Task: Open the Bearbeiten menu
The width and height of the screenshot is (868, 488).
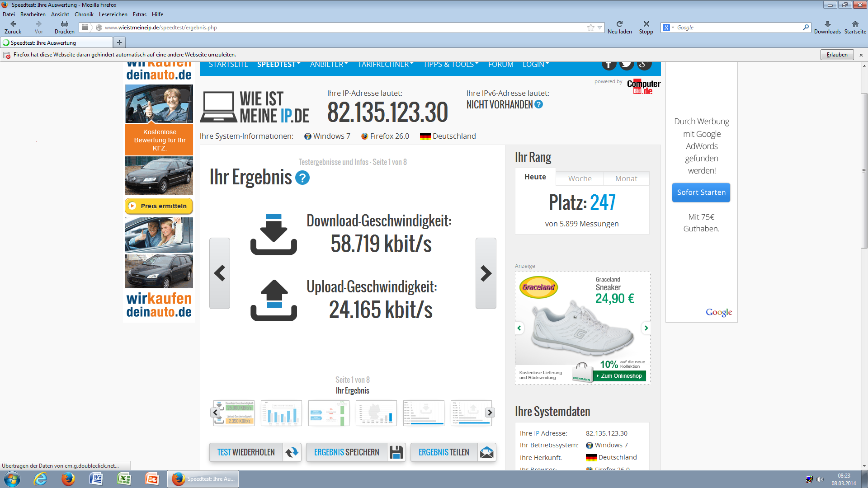Action: (33, 14)
